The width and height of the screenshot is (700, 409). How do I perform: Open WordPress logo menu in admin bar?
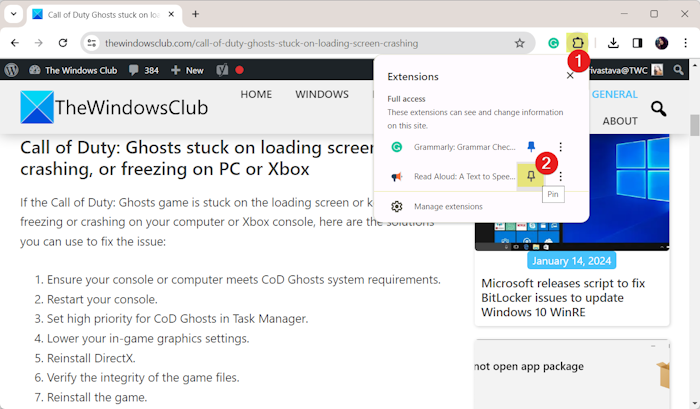coord(12,70)
